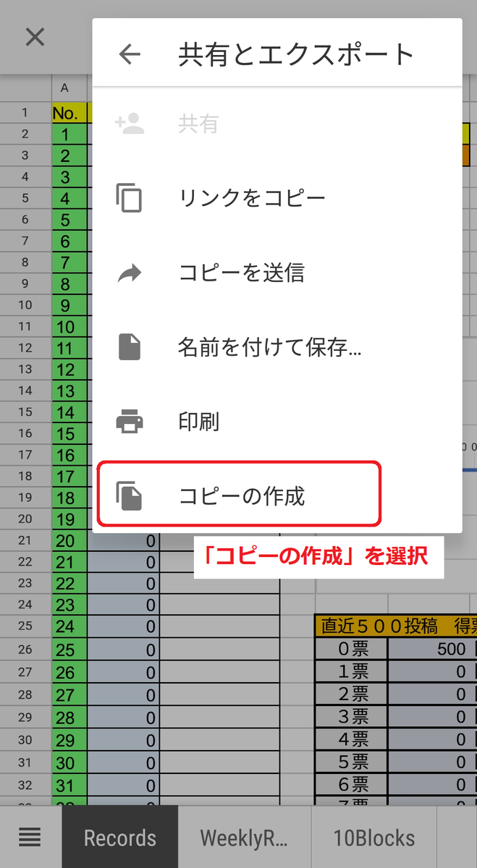Viewport: 477px width, 868px height.
Task: Click the 5票 cell
Action: click(352, 762)
